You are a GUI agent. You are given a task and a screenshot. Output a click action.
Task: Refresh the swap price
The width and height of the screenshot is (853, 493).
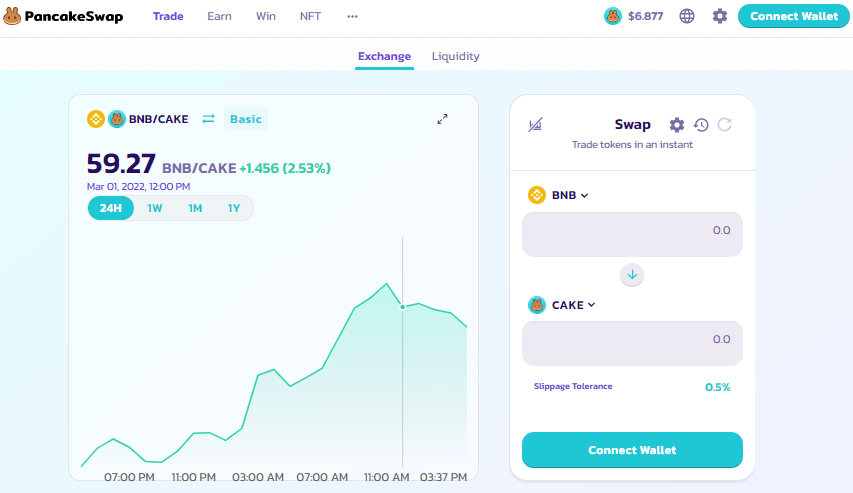[x=725, y=125]
